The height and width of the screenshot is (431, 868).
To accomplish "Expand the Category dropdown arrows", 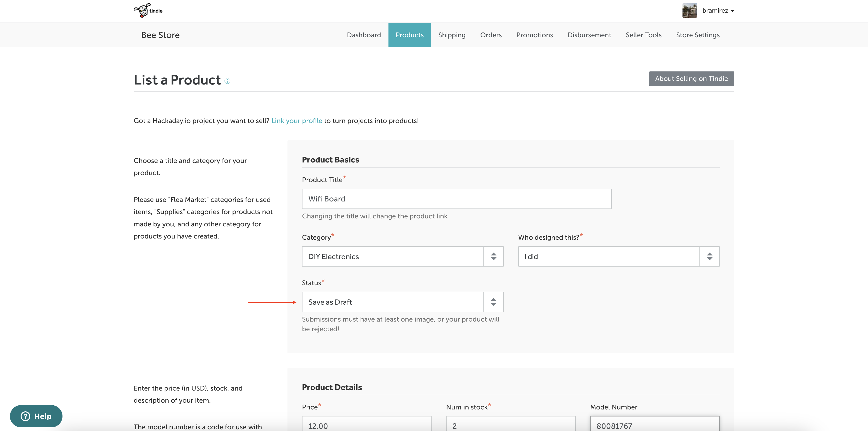I will [x=493, y=256].
